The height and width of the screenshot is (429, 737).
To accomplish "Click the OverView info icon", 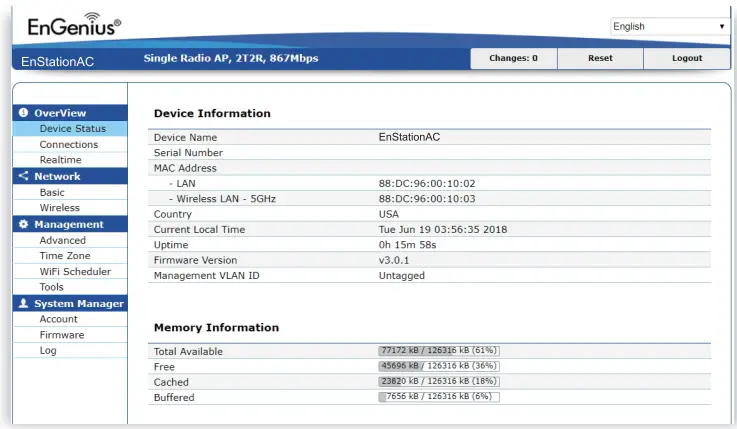I will (x=23, y=113).
